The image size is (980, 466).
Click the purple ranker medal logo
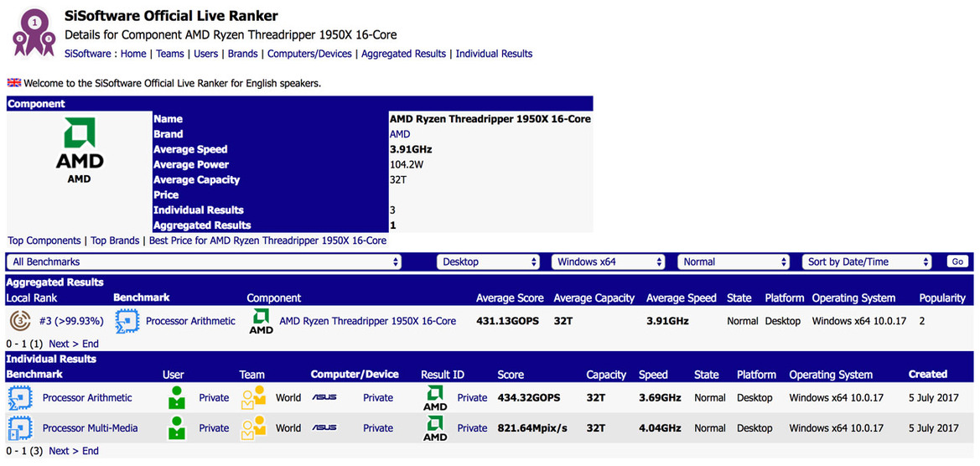34,32
